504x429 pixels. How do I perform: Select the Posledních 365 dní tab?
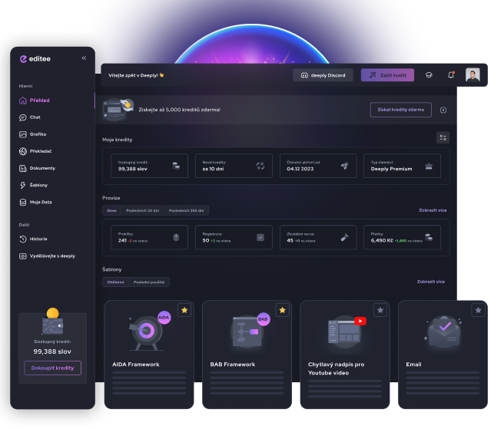[186, 210]
